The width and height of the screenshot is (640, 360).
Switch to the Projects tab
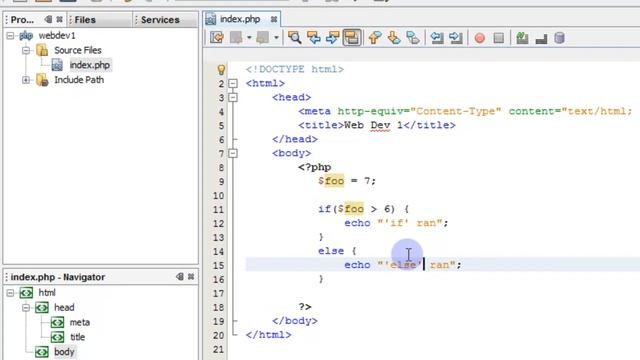[x=22, y=20]
